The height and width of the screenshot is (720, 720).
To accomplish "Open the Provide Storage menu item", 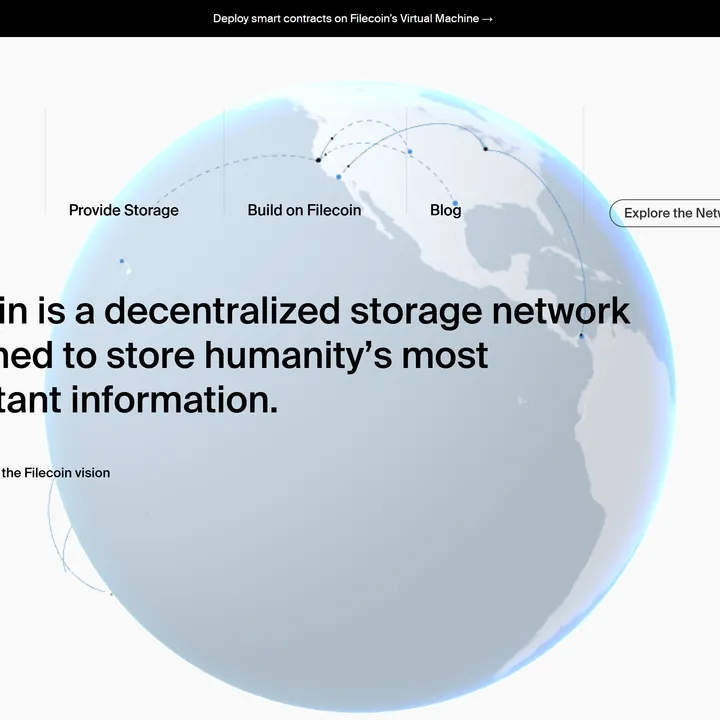I will click(124, 210).
